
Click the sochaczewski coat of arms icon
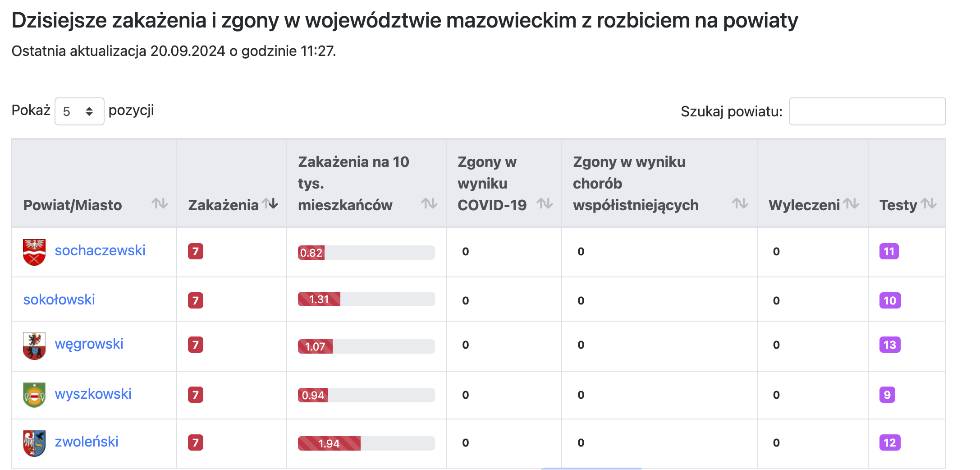(34, 252)
